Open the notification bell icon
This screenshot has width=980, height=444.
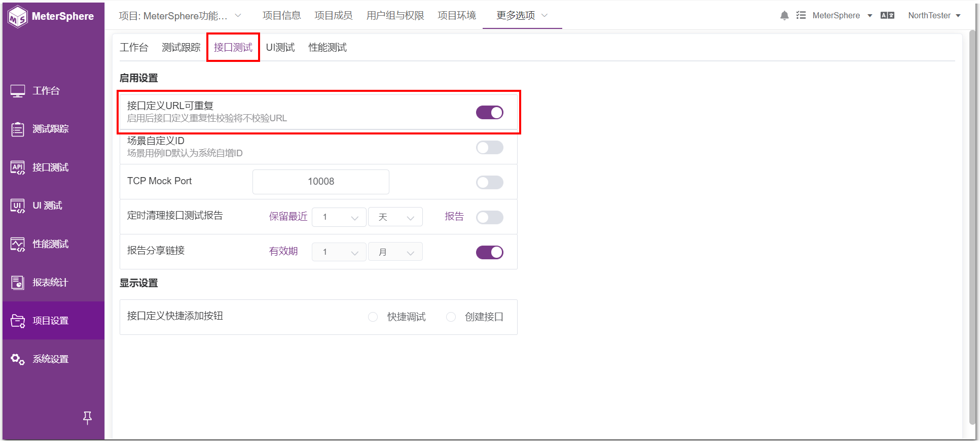pyautogui.click(x=784, y=15)
